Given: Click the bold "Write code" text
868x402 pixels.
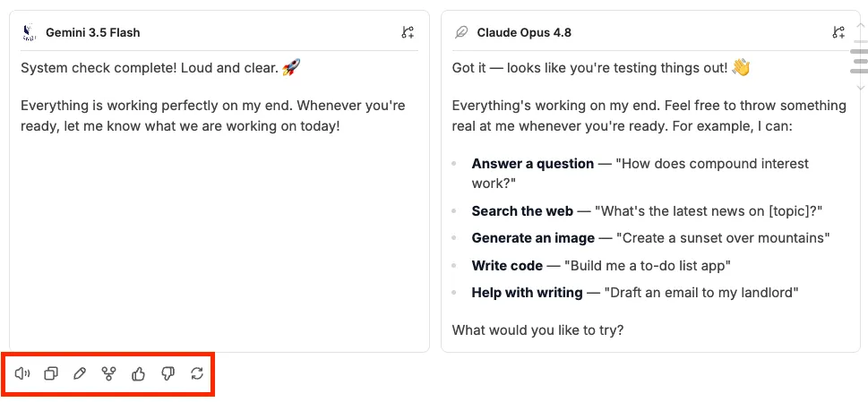Looking at the screenshot, I should coord(507,265).
